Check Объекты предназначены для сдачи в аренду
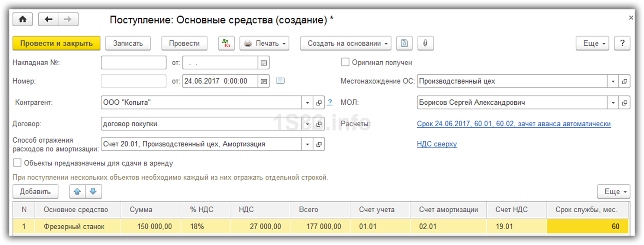Viewport: 644px width, 245px height. 17,163
